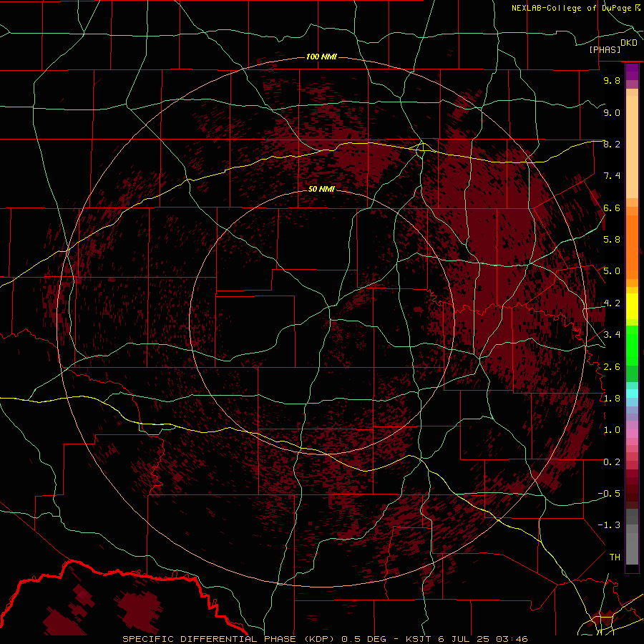Click the 1.0 value on the color scale
The image size is (644, 644).
click(612, 430)
